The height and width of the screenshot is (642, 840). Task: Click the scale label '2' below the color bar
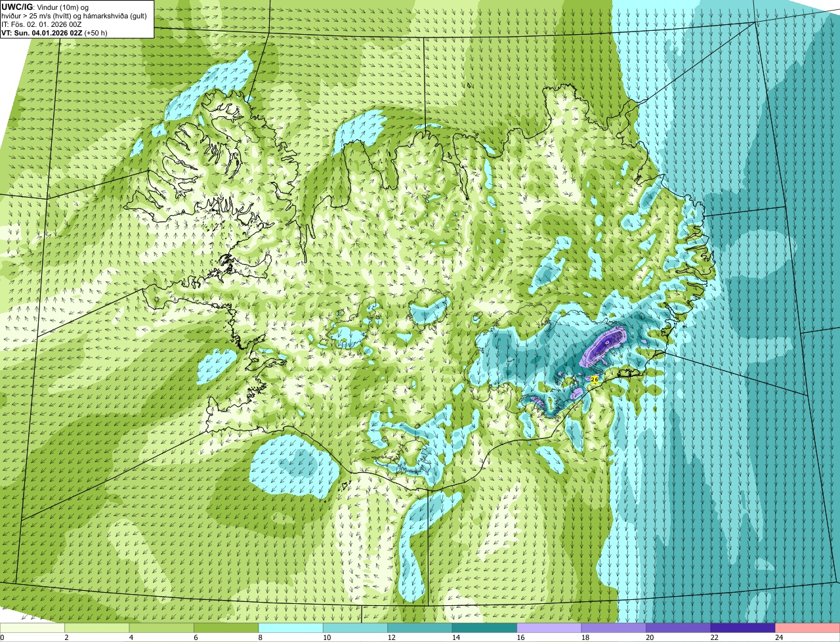(x=66, y=637)
